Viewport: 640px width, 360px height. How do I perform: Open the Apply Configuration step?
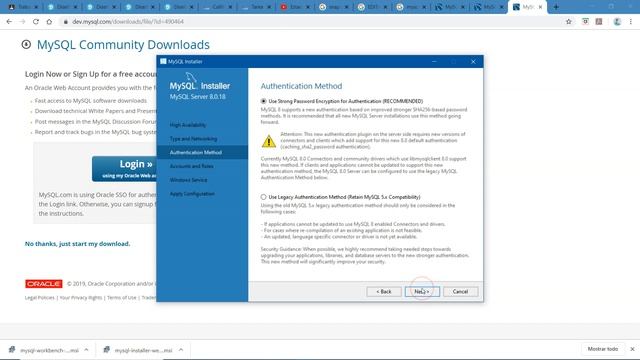point(192,194)
